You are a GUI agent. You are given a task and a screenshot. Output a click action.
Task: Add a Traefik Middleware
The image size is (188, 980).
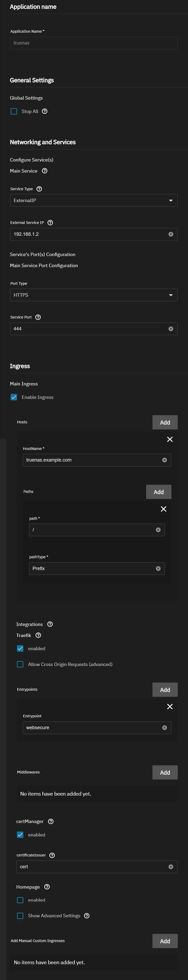point(165,772)
